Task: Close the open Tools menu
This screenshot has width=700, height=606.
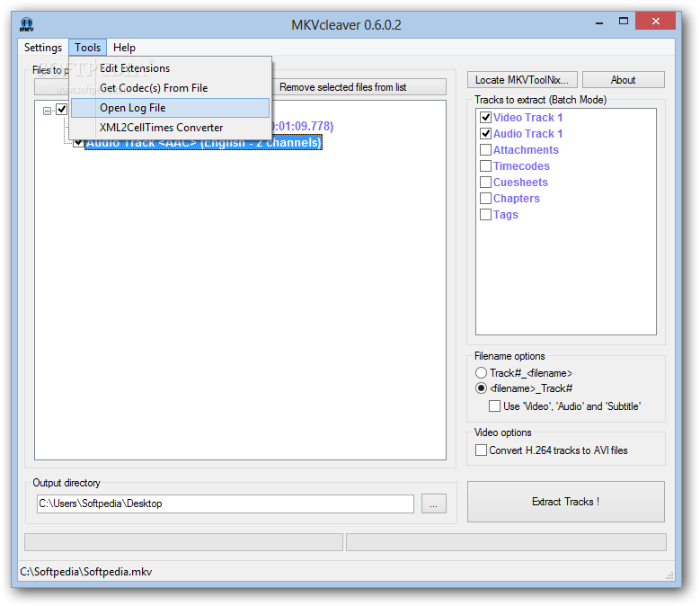Action: pyautogui.click(x=87, y=48)
